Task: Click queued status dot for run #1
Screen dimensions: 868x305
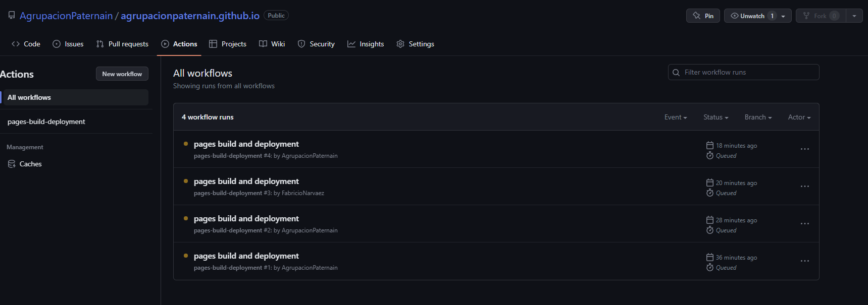Action: tap(186, 256)
